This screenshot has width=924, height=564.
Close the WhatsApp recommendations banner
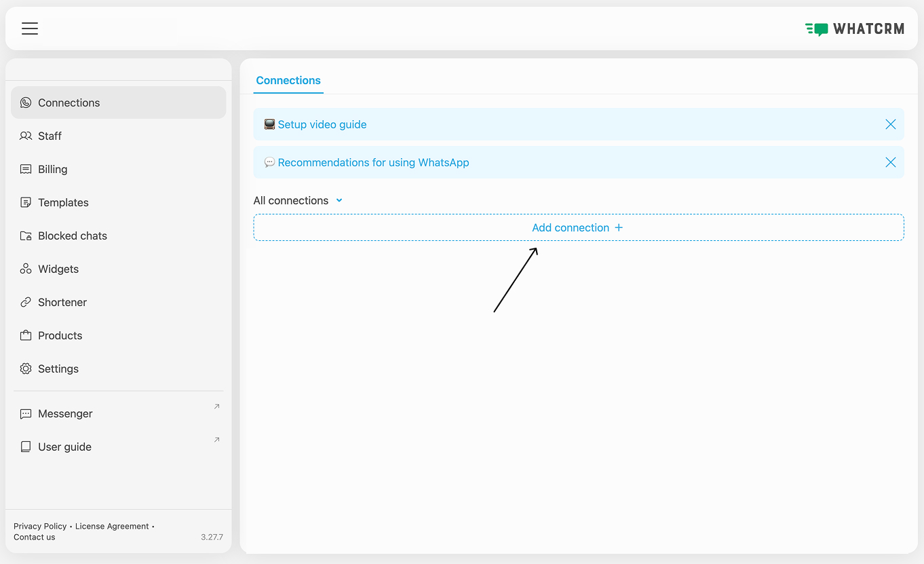890,162
